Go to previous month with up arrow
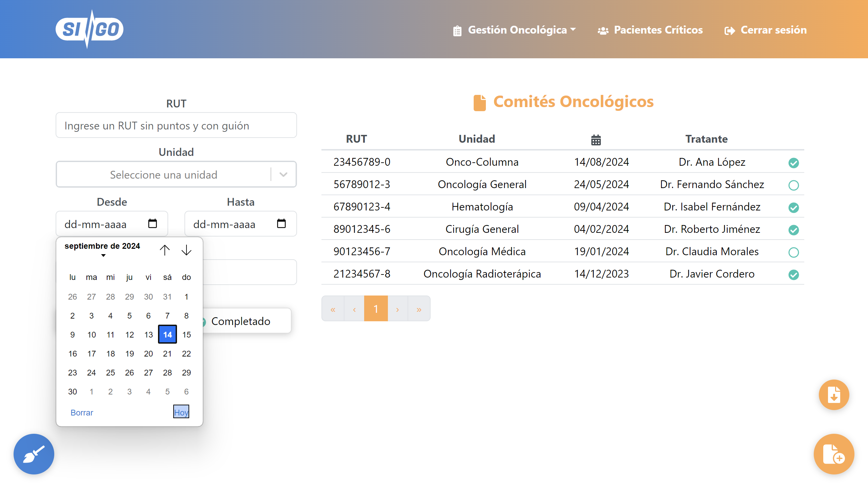868x488 pixels. click(x=165, y=250)
